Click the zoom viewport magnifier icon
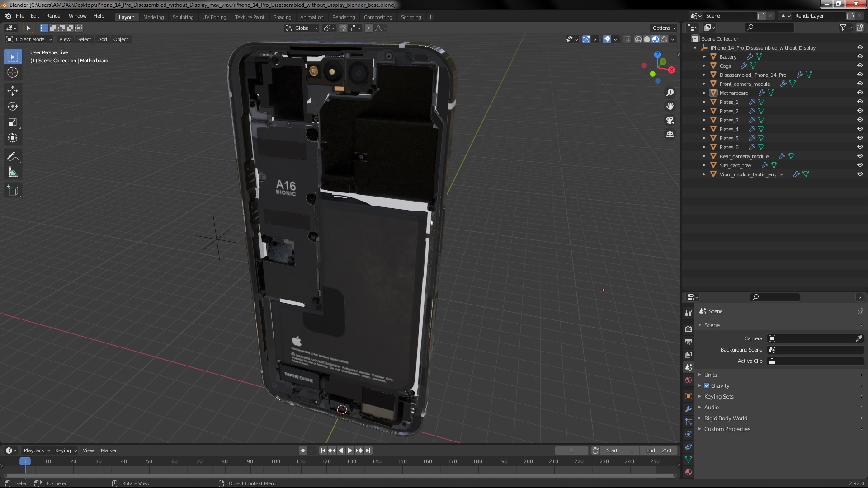Screen dimensions: 868x488 click(x=670, y=93)
